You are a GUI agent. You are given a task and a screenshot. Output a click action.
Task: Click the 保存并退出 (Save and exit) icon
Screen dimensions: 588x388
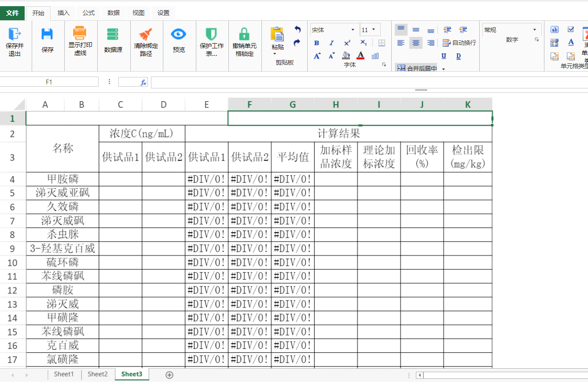tap(15, 34)
